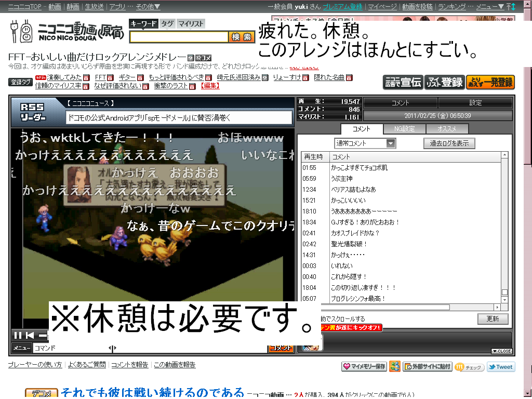Click the 過去ログを表示 button

449,143
